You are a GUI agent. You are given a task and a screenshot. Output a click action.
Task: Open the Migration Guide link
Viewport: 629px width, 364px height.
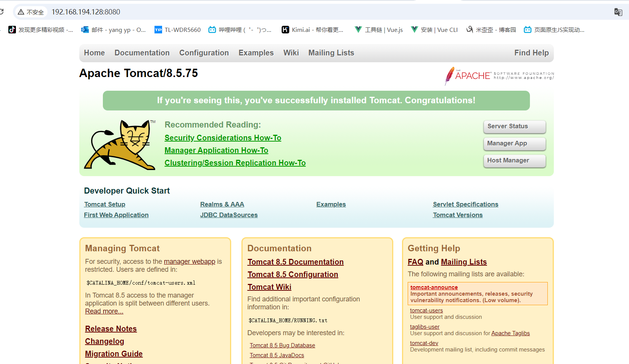click(114, 354)
